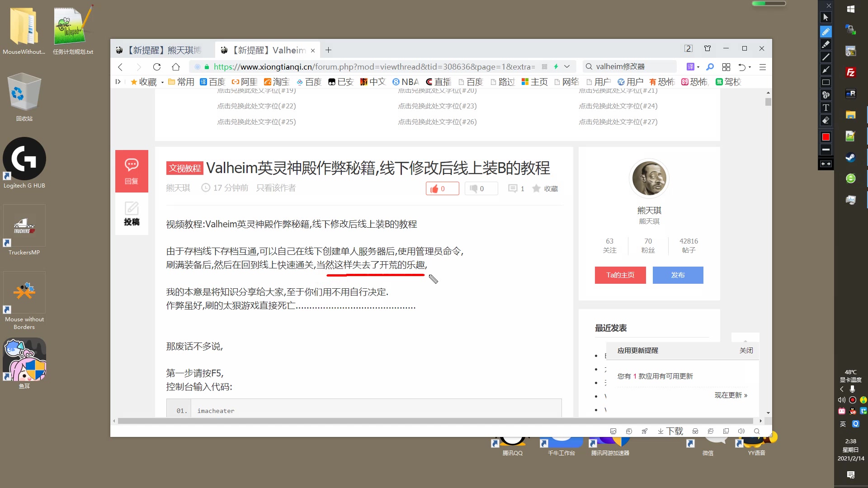Click the 常用 toolbar menu item
868x488 pixels.
click(185, 82)
